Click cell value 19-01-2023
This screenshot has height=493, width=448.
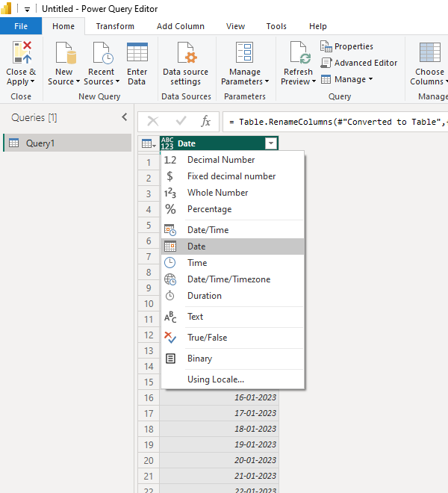(220, 445)
